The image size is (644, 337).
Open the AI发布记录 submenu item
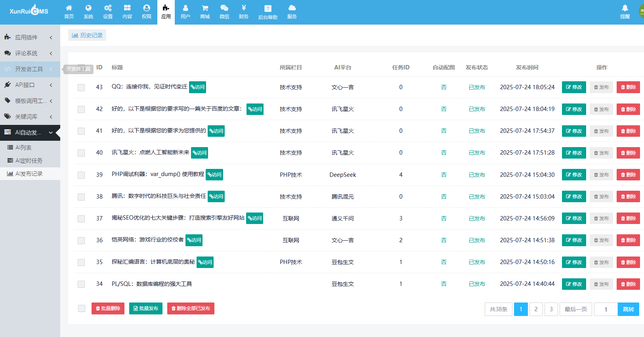point(30,174)
